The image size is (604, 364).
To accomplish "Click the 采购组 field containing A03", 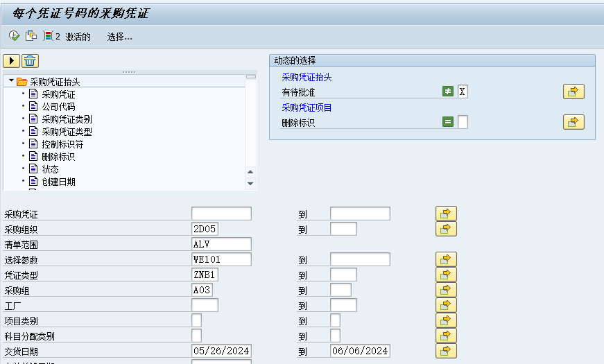I will [x=202, y=290].
